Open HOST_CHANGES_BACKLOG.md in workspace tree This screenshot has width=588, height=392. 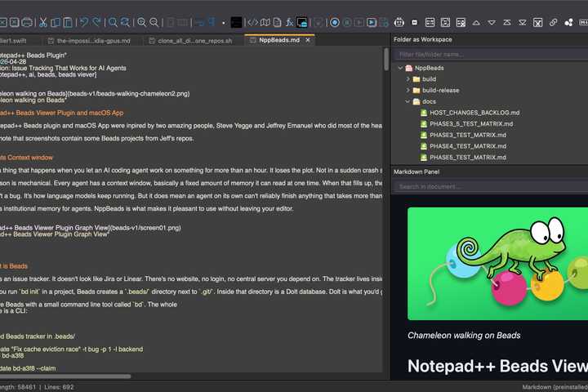click(474, 113)
